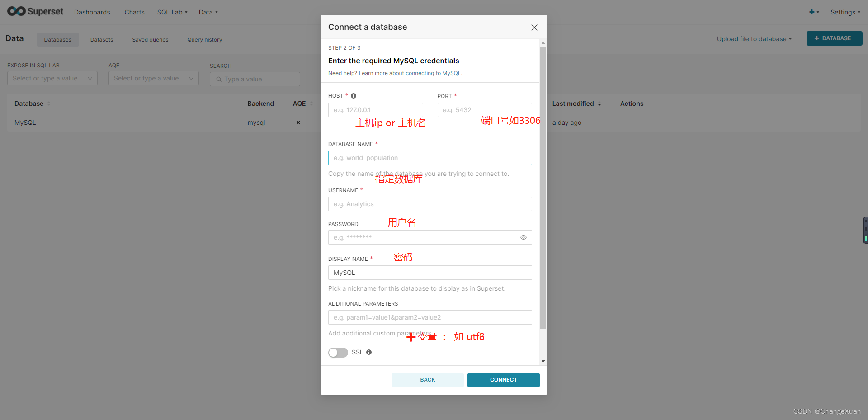This screenshot has width=868, height=420.
Task: Sort by the Database column arrows
Action: tap(49, 104)
